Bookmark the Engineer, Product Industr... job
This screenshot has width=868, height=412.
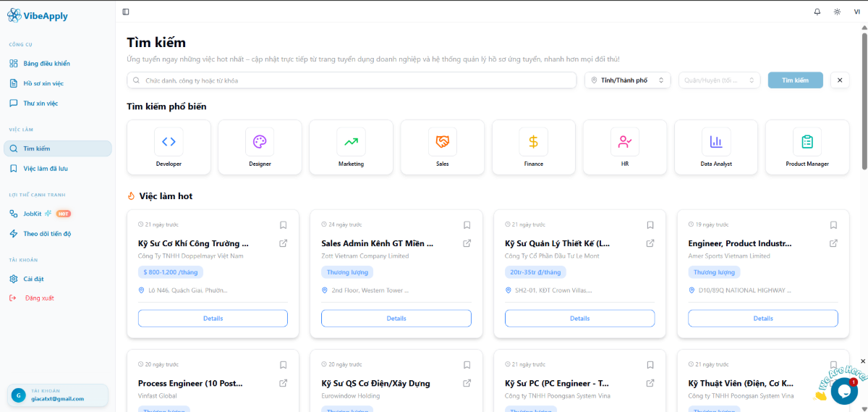(x=834, y=225)
